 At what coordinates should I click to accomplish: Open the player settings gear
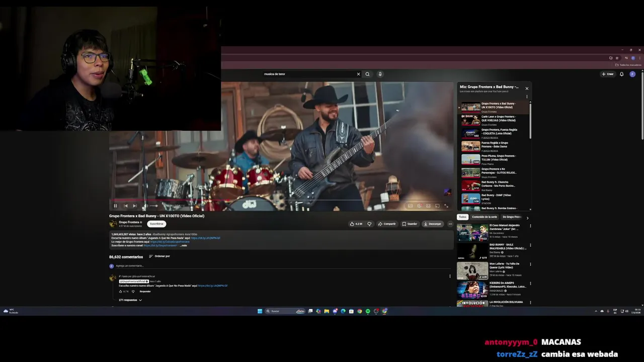pyautogui.click(x=420, y=206)
